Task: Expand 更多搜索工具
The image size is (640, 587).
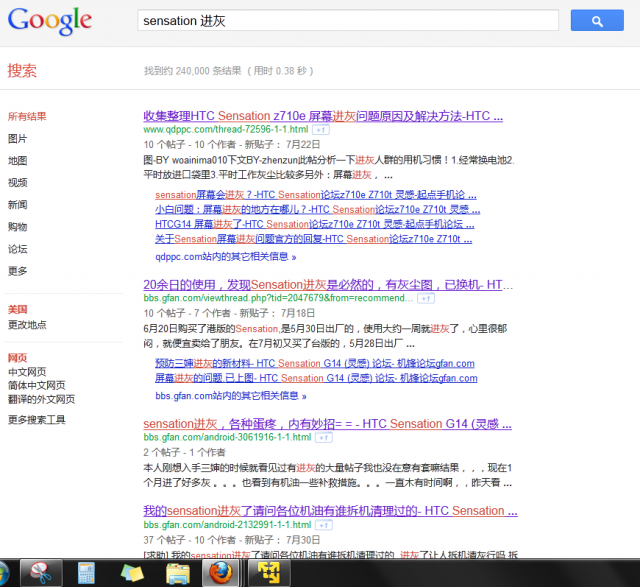Action: point(36,420)
